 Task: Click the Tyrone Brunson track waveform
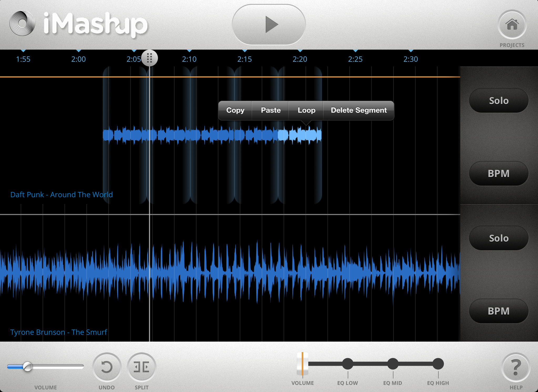pos(230,273)
